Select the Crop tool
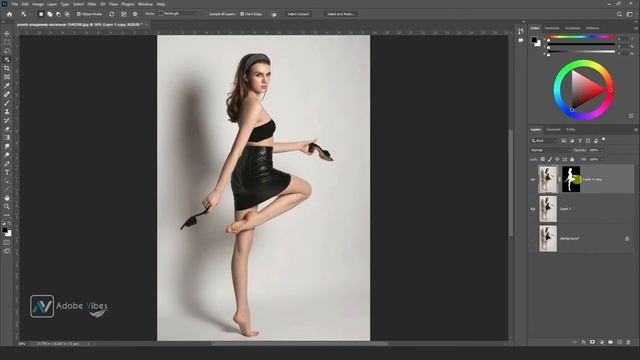This screenshot has width=640, height=360. click(7, 68)
